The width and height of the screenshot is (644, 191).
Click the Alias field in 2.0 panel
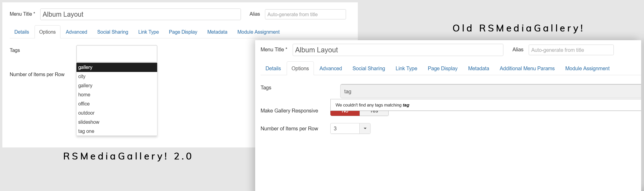305,14
